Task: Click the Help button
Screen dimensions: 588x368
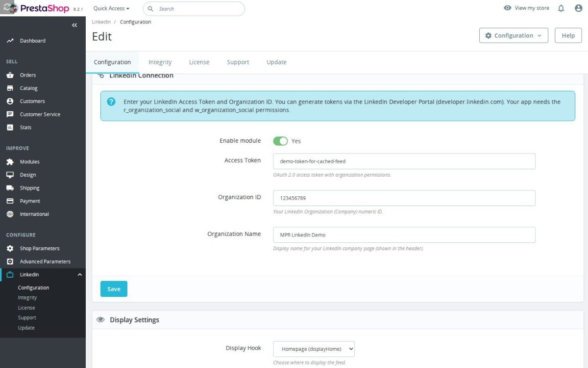Action: point(568,35)
